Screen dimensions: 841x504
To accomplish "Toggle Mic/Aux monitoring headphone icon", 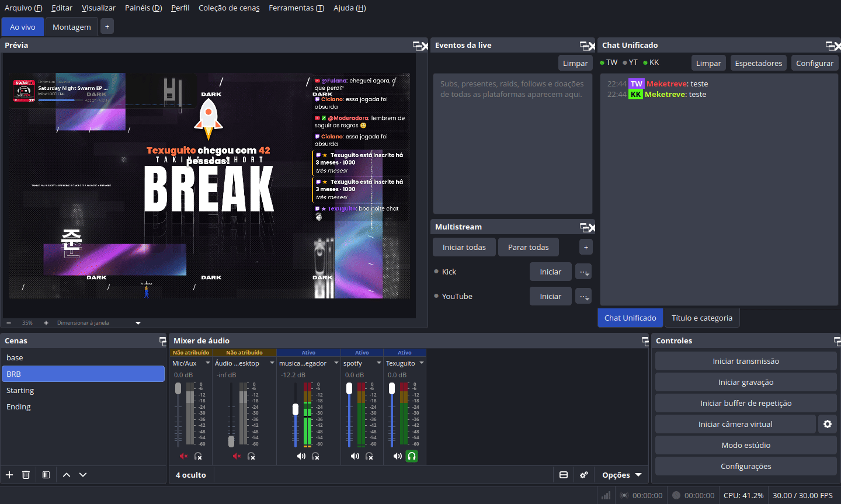I will point(198,456).
